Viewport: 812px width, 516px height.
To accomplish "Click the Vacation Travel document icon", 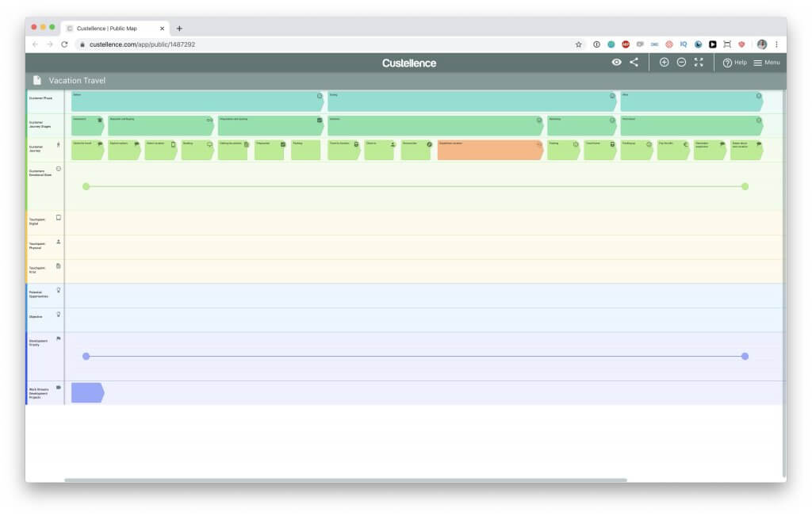I will [37, 80].
